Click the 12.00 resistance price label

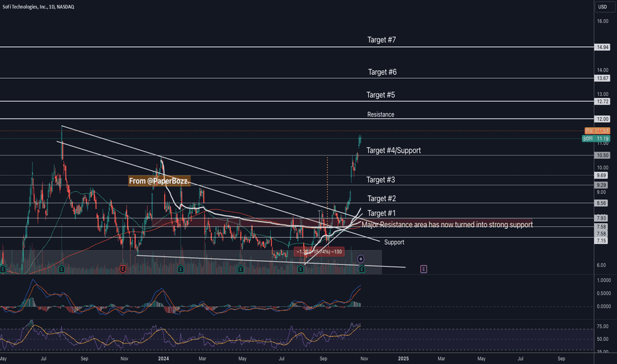pos(602,119)
